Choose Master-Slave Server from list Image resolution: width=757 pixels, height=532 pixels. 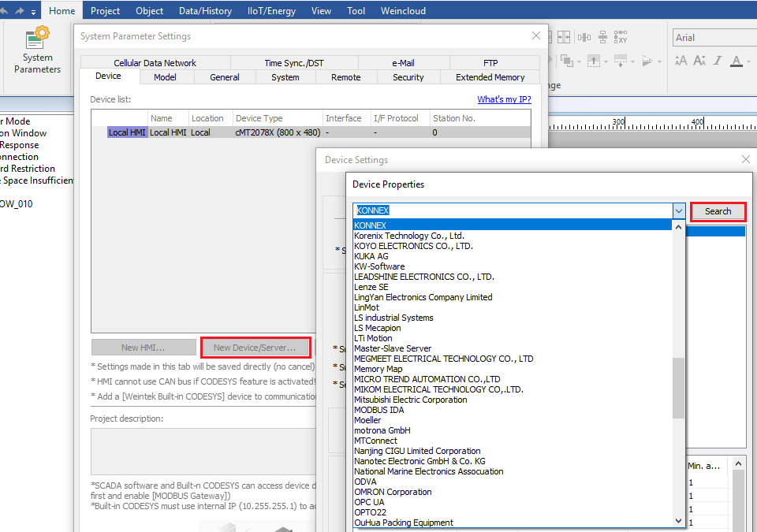[513, 348]
